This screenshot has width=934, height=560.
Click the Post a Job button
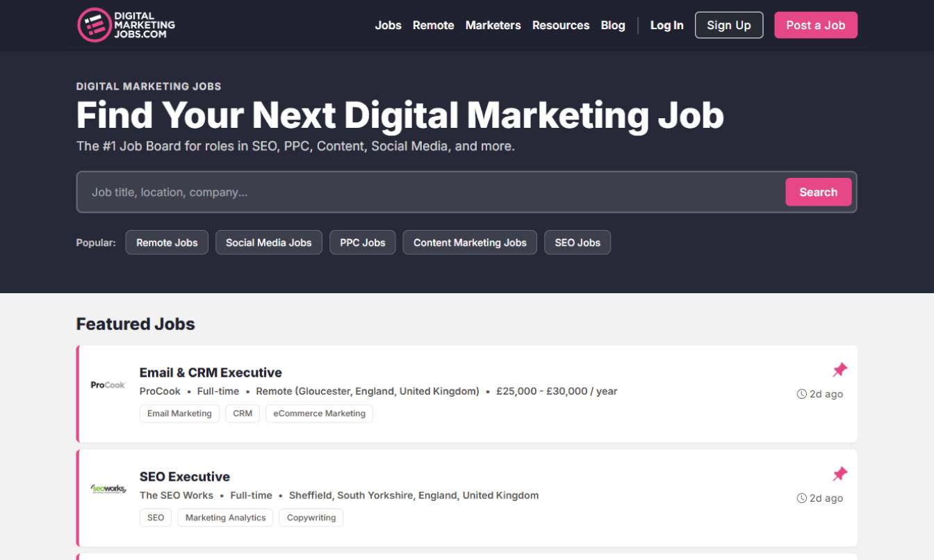(x=816, y=24)
